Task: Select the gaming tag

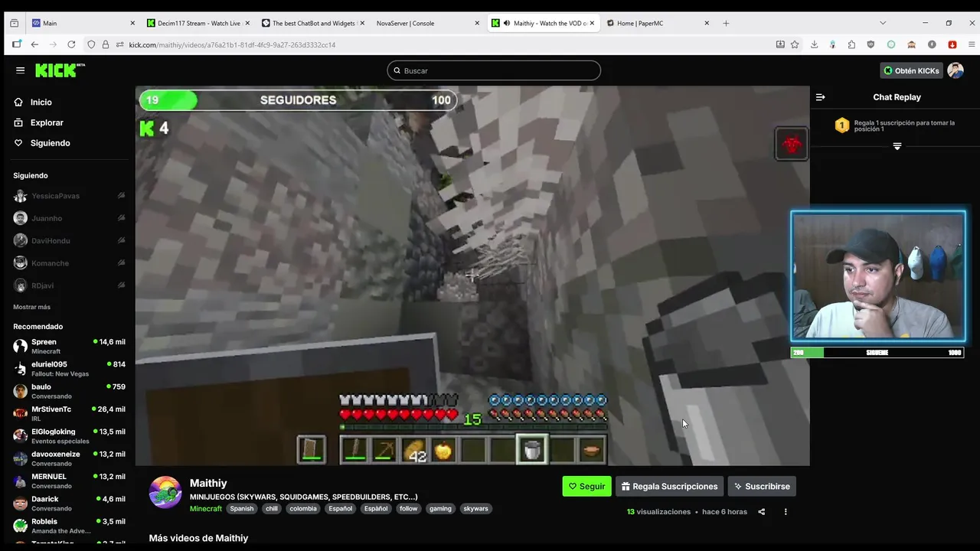Action: (x=440, y=509)
